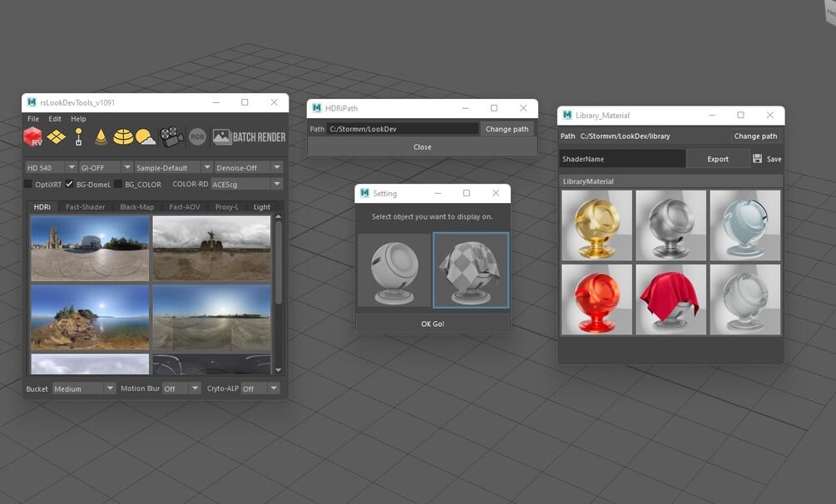Open the ACEScg color space dropdown
Viewport: 836px width, 504px height.
(x=246, y=184)
